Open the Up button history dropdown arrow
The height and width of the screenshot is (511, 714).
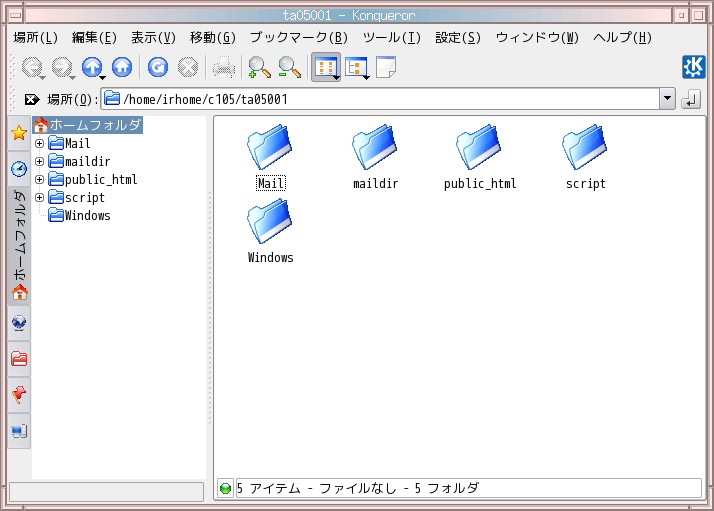click(102, 77)
